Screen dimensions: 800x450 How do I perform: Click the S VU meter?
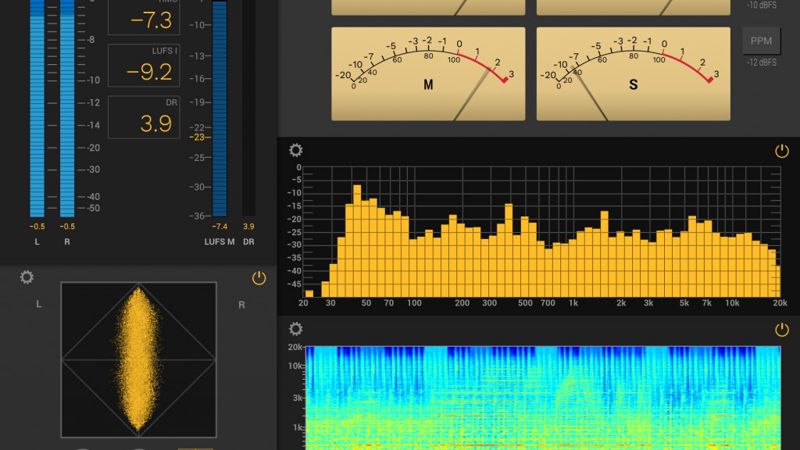point(633,74)
